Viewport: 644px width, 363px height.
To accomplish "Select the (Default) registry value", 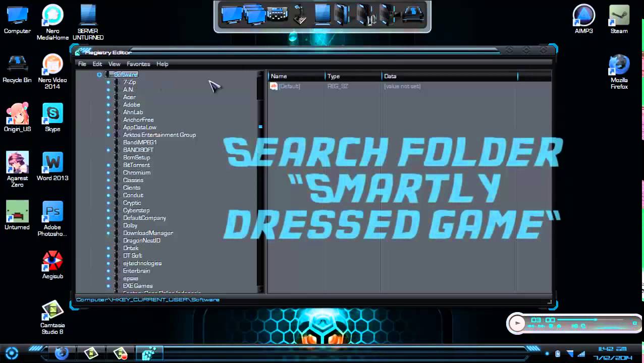I will pos(289,86).
